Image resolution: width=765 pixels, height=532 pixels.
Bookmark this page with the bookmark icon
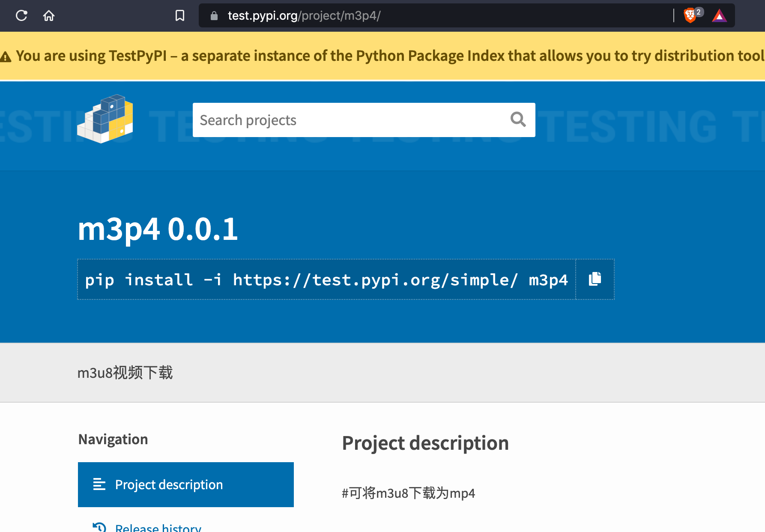[x=180, y=16]
